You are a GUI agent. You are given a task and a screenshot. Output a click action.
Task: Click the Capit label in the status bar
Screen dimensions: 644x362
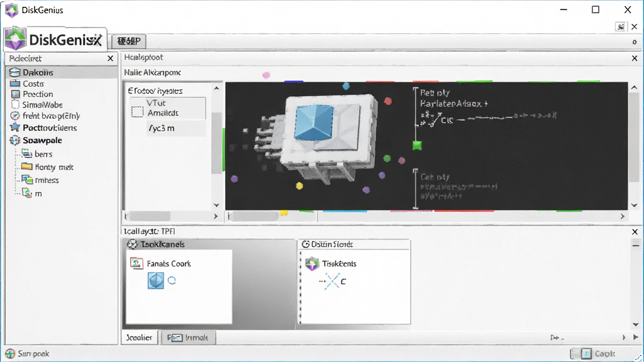pos(605,353)
